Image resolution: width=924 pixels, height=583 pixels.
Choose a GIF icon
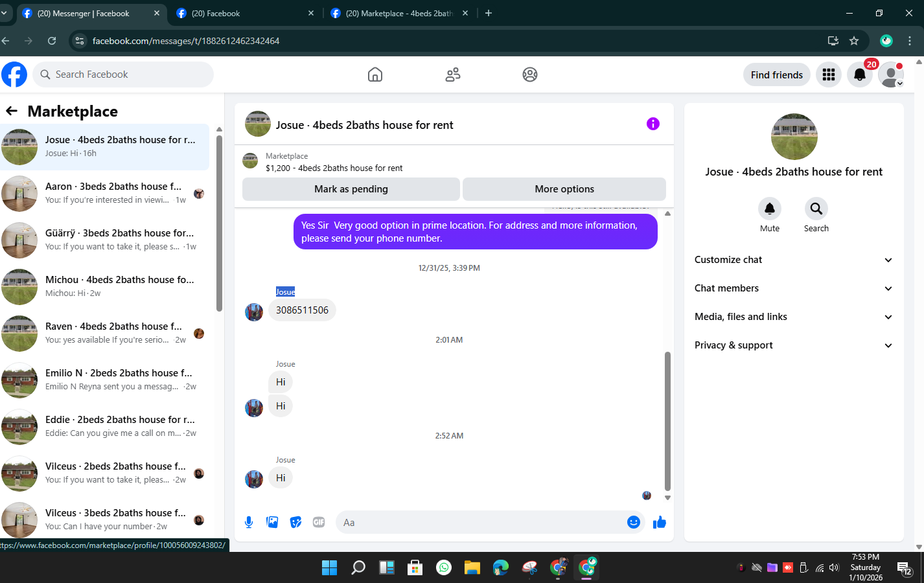tap(319, 522)
